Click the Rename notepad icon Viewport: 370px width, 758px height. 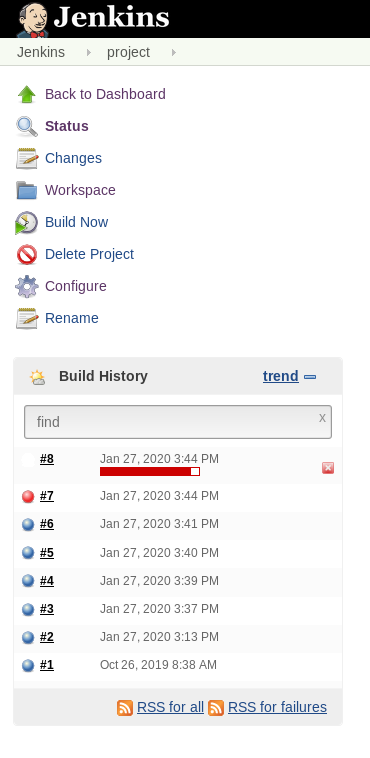27,318
